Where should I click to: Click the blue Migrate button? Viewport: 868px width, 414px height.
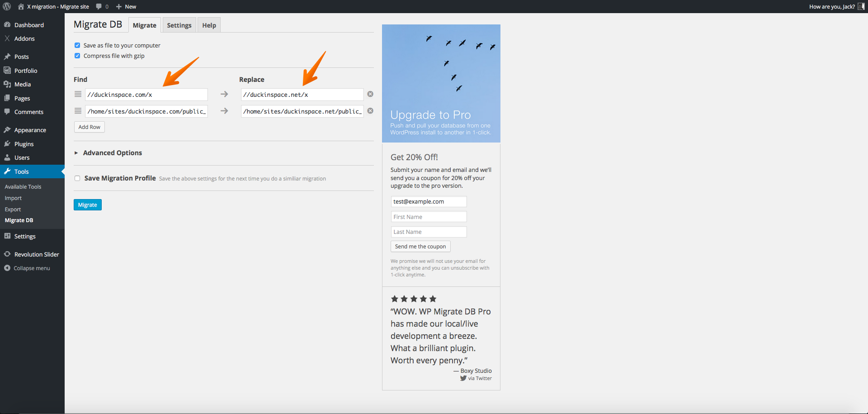click(88, 205)
